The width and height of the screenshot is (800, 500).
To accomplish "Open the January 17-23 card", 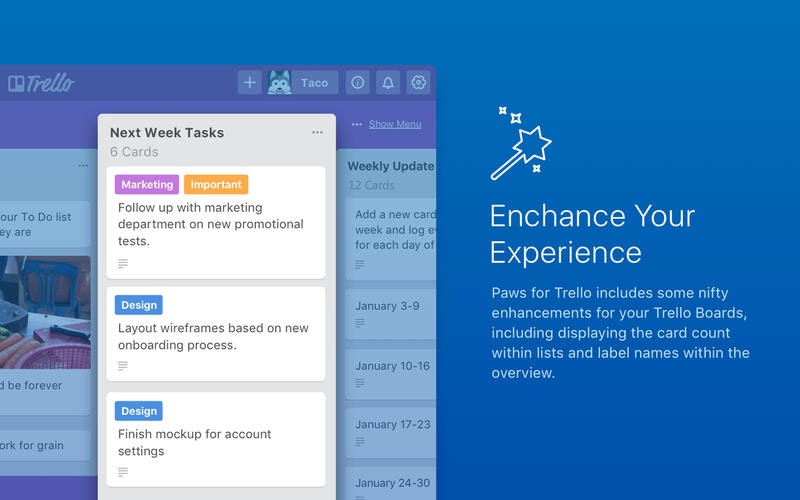I will pyautogui.click(x=391, y=433).
